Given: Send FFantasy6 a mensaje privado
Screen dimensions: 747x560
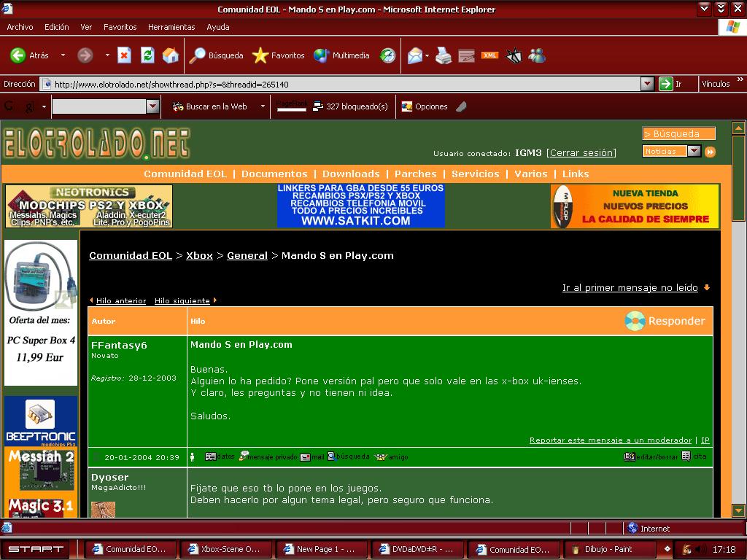Looking at the screenshot, I should [268, 456].
